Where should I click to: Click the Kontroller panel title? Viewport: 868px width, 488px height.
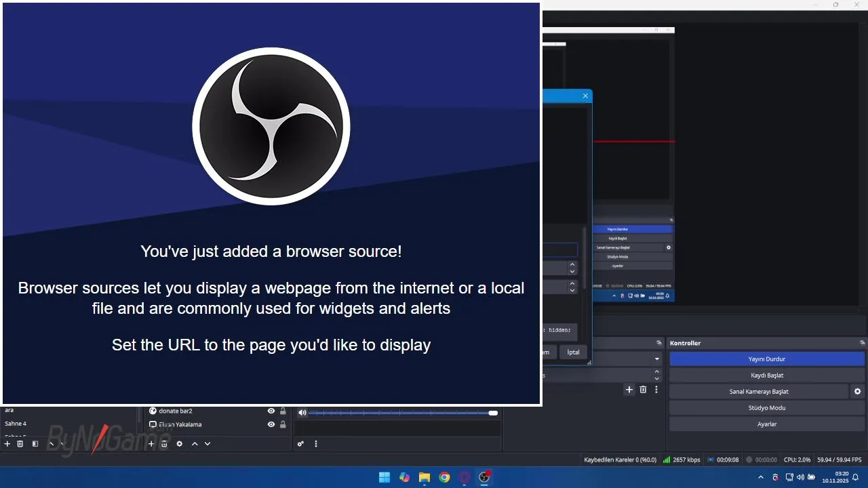coord(685,343)
